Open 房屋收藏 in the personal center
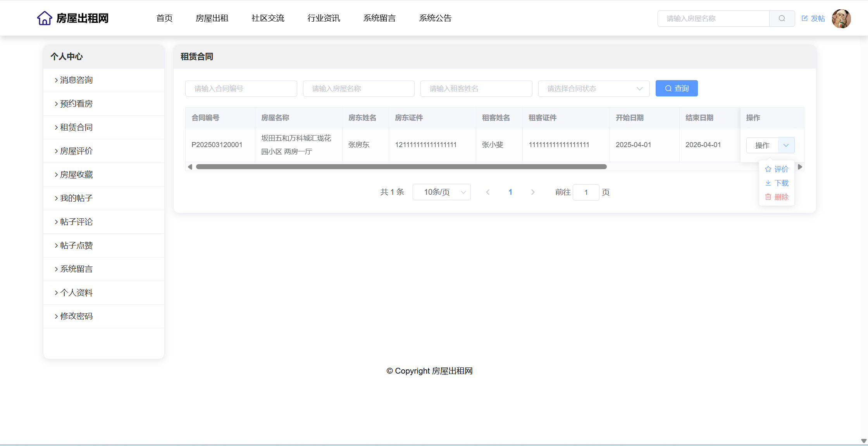The width and height of the screenshot is (868, 446). (76, 175)
